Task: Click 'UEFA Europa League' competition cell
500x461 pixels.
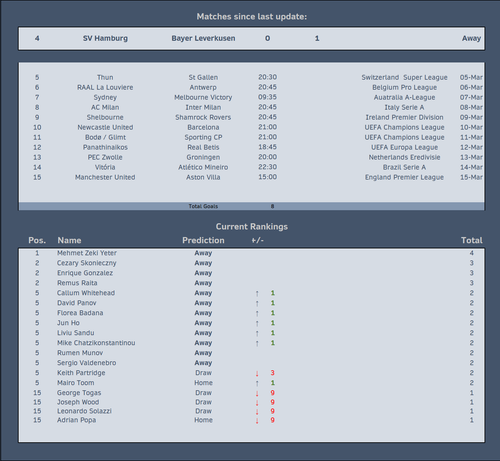Action: [404, 147]
